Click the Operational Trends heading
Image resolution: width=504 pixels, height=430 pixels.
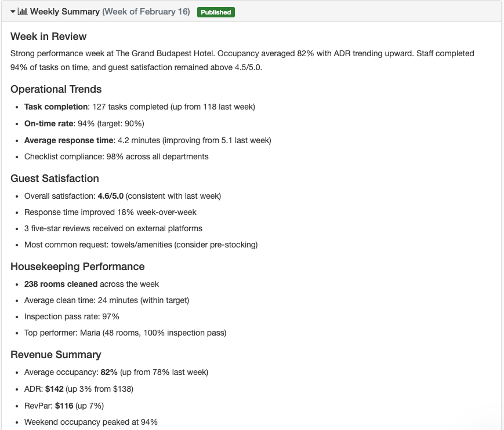[56, 89]
